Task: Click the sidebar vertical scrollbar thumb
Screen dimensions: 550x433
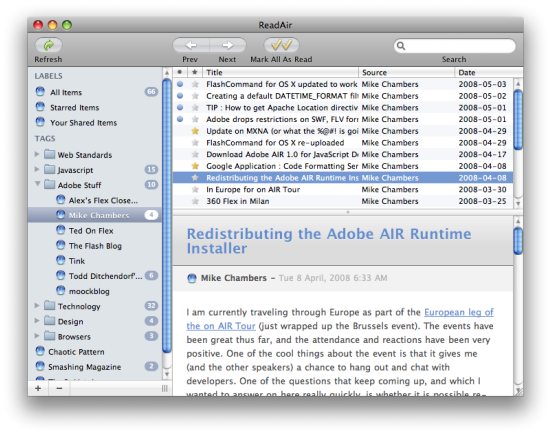Action: tap(167, 216)
